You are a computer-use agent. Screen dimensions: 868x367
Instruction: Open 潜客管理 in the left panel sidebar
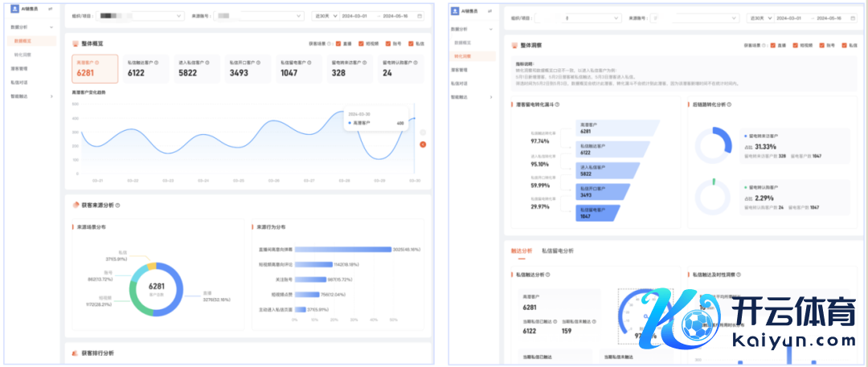coord(19,68)
